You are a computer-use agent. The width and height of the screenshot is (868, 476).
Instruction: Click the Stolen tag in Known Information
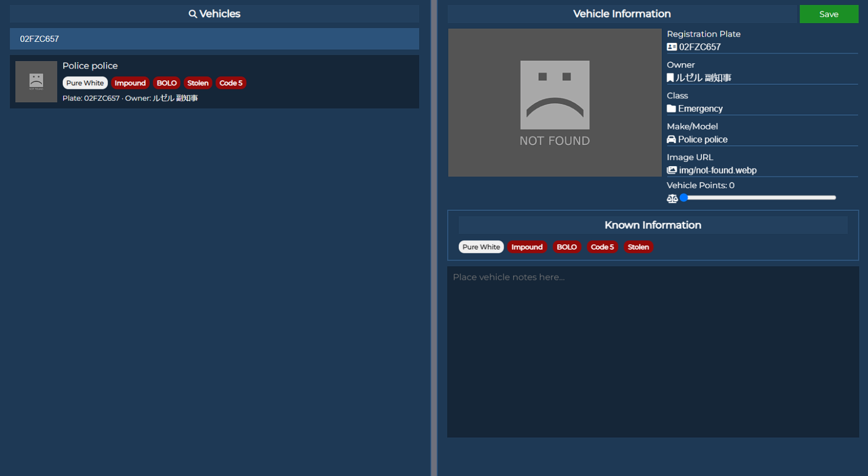point(638,247)
